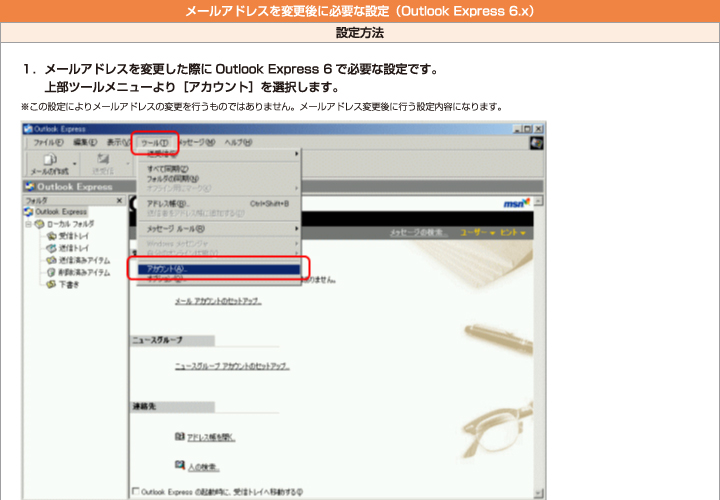Choose オプション in the Tools menu

[219, 279]
